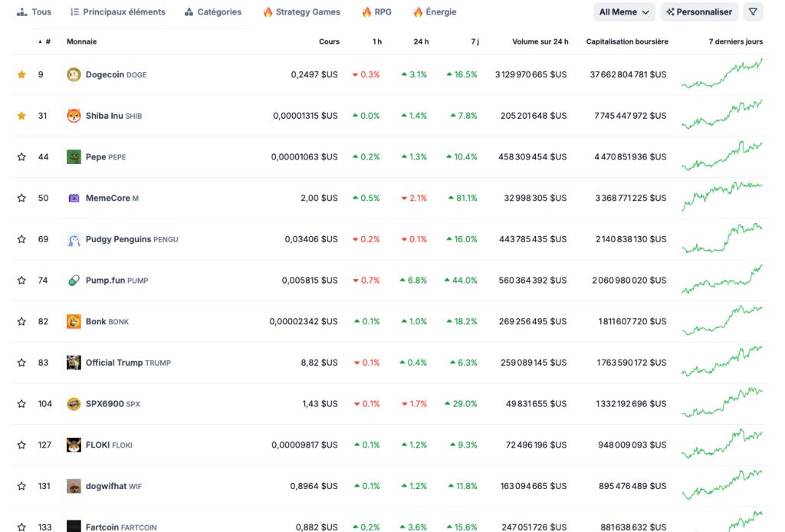785x532 pixels.
Task: Click the FLOKI coin logo
Action: pyautogui.click(x=74, y=445)
